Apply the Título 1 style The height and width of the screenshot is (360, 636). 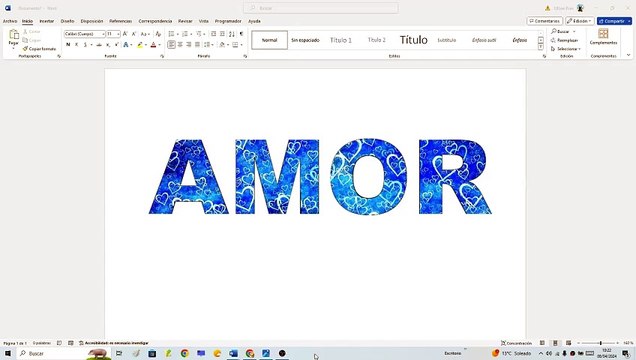tap(341, 40)
